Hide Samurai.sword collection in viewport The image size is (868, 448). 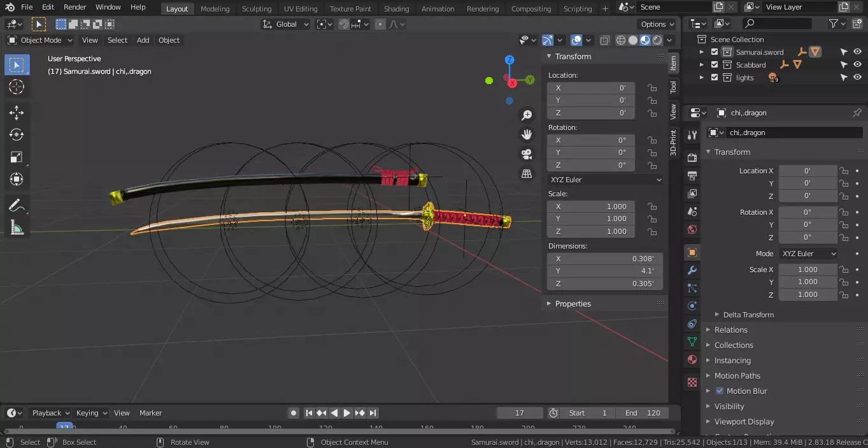(x=857, y=52)
